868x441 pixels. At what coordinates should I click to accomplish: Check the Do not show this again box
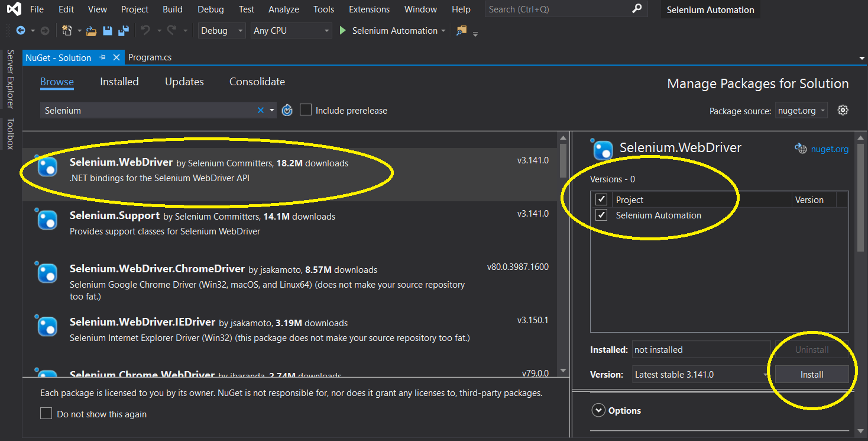[x=46, y=414]
